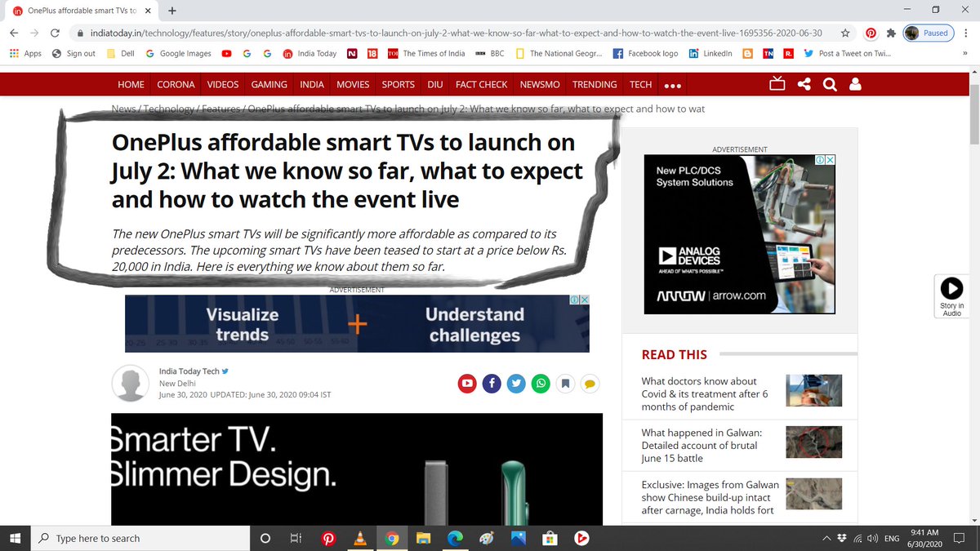Screen dimensions: 980x551
Task: Open the user profile icon on the navbar
Action: coord(855,84)
